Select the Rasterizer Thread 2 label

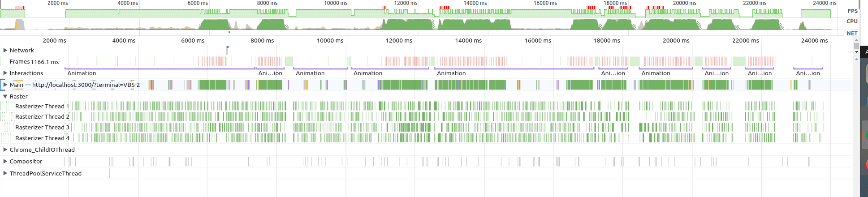pos(42,116)
